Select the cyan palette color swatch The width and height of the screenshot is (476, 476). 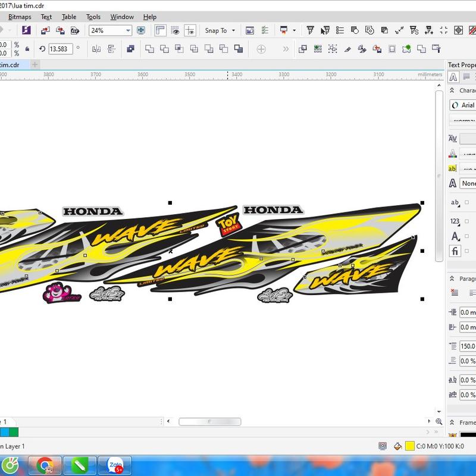pyautogui.click(x=5, y=432)
